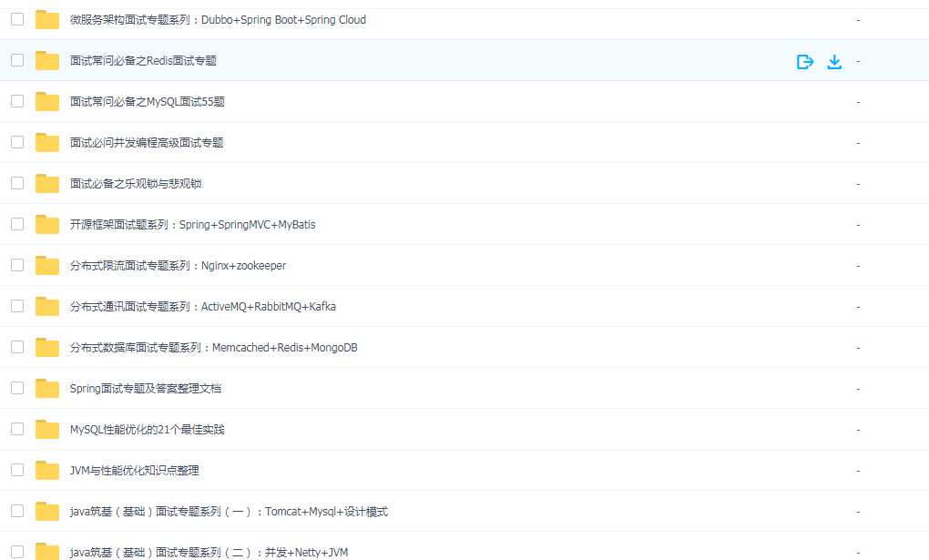Select checkbox for Tomcat+Mysql+设计模式 folder

[17, 510]
